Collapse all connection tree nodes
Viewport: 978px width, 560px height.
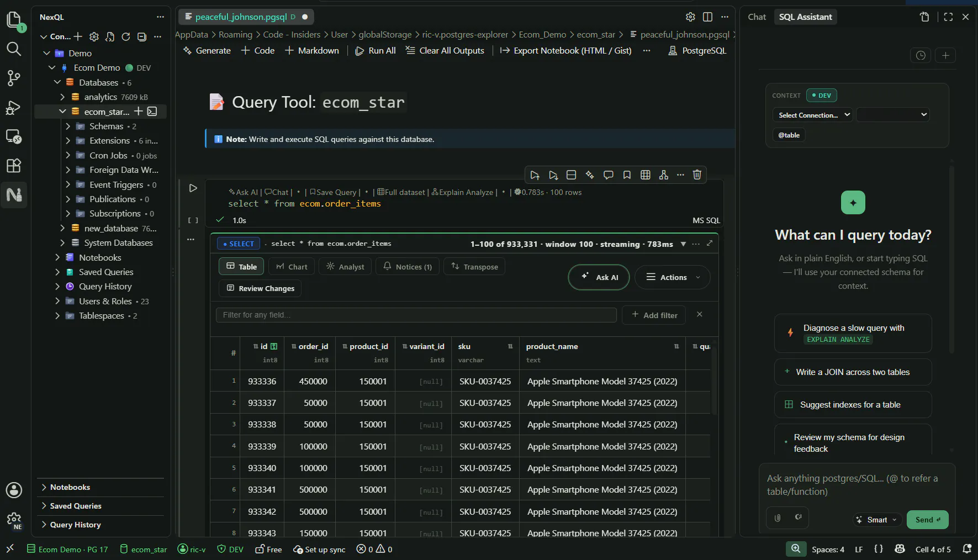pyautogui.click(x=142, y=36)
